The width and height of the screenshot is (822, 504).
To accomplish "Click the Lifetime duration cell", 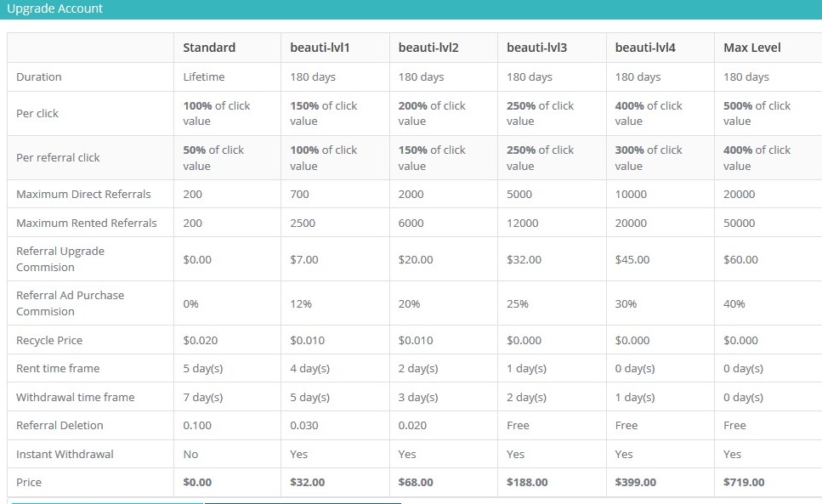I will pyautogui.click(x=204, y=76).
